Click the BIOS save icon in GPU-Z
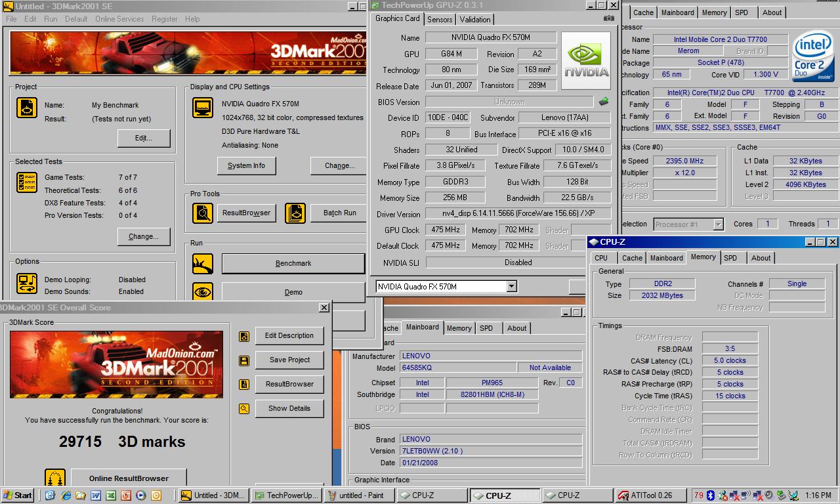The width and height of the screenshot is (840, 504). [604, 102]
